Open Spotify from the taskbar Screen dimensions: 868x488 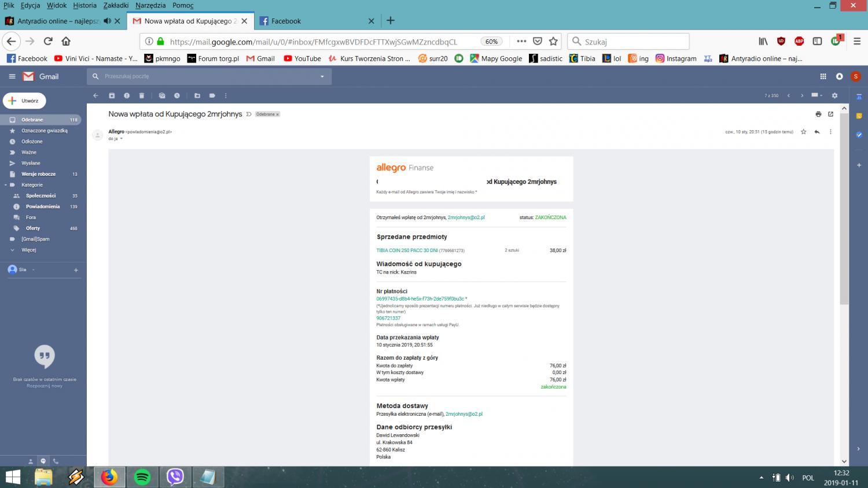tap(142, 477)
